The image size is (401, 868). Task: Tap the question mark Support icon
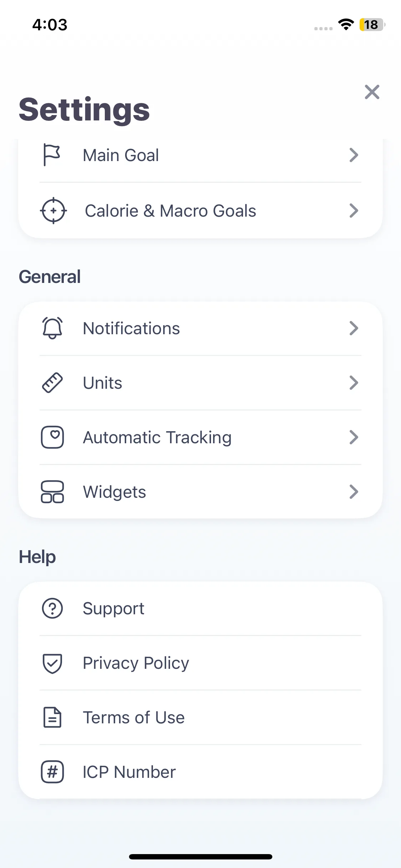coord(52,608)
